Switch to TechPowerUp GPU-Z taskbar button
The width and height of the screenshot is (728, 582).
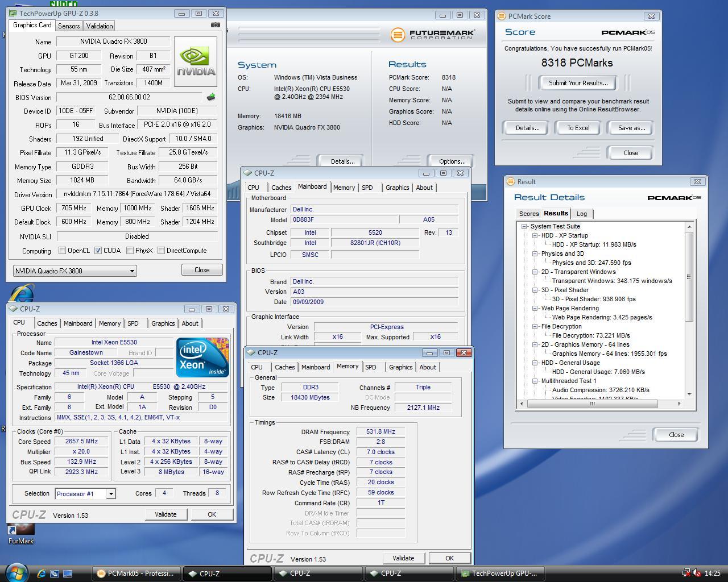[500, 573]
